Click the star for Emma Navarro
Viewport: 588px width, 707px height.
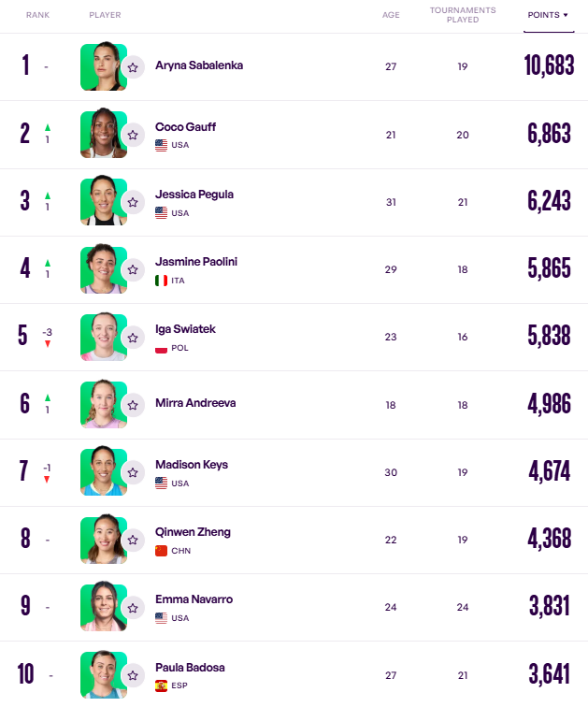tap(133, 608)
